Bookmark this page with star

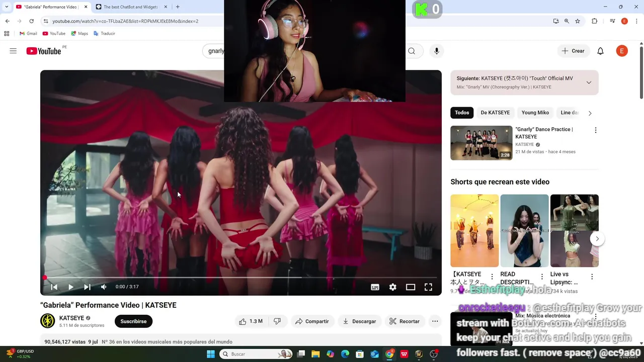pos(578,21)
